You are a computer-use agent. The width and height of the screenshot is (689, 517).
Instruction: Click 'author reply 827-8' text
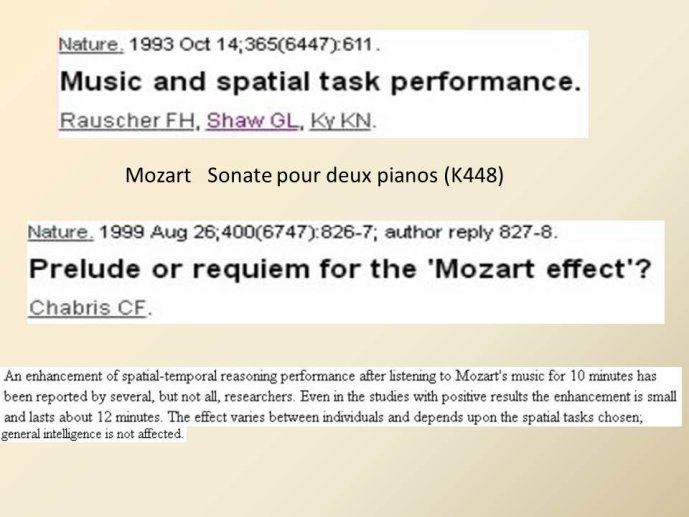(471, 231)
